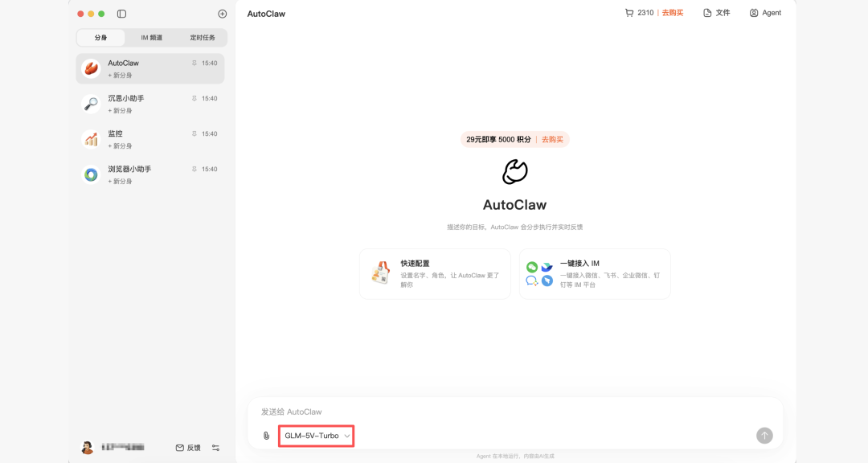Viewport: 868px width, 463px height.
Task: Switch to the 定时任务 tab
Action: (x=201, y=38)
